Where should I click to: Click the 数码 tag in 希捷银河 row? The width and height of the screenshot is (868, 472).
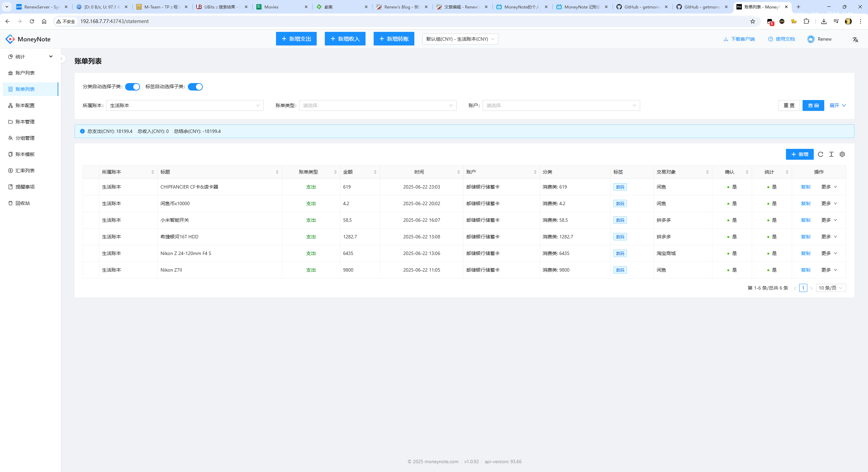coord(620,237)
